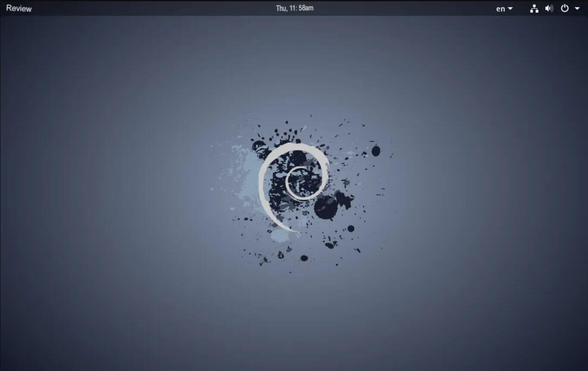Expand the system menu arrow beside power icon
The height and width of the screenshot is (371, 588).
pyautogui.click(x=577, y=9)
